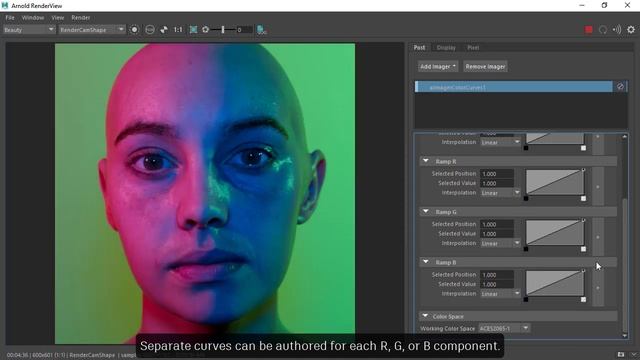Click the chevron icon at status bar corner
Viewport: 640px width, 360px height.
click(x=634, y=355)
